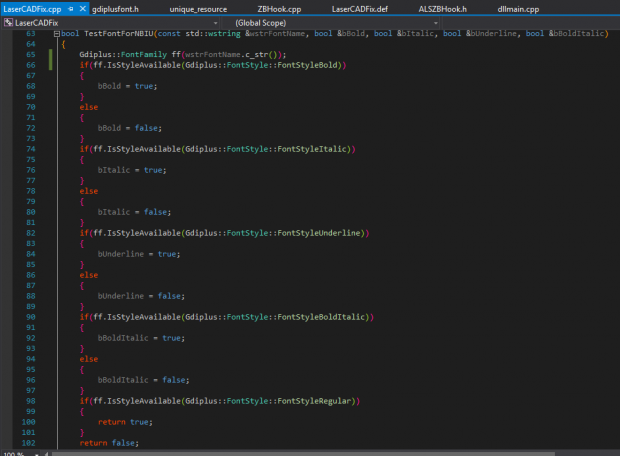Click 'FontStyleBoldItalic' in the if condition
This screenshot has height=456, width=620.
(324, 317)
